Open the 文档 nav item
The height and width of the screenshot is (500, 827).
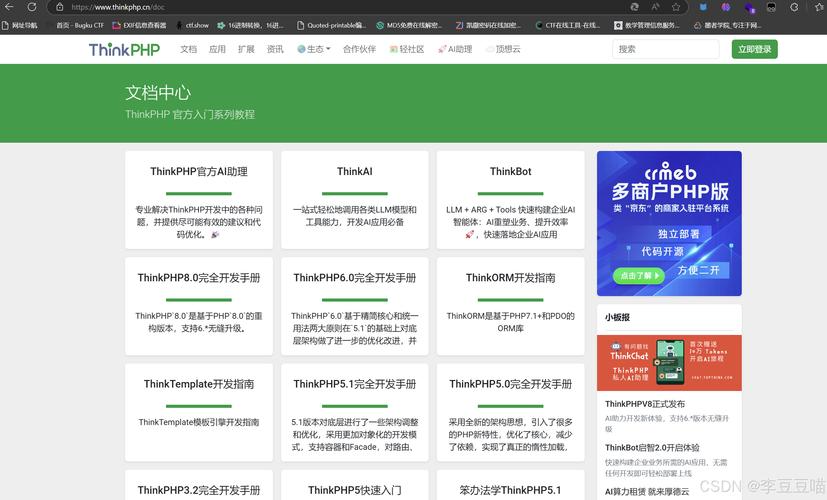[188, 49]
